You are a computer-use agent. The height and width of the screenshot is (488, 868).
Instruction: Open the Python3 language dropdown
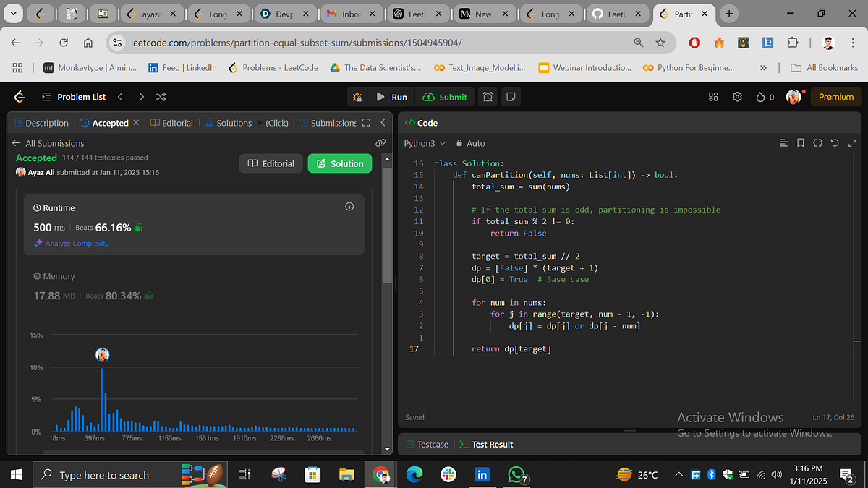click(424, 143)
